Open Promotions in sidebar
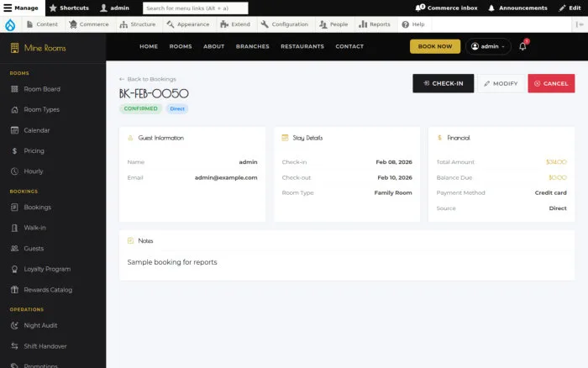 point(40,365)
